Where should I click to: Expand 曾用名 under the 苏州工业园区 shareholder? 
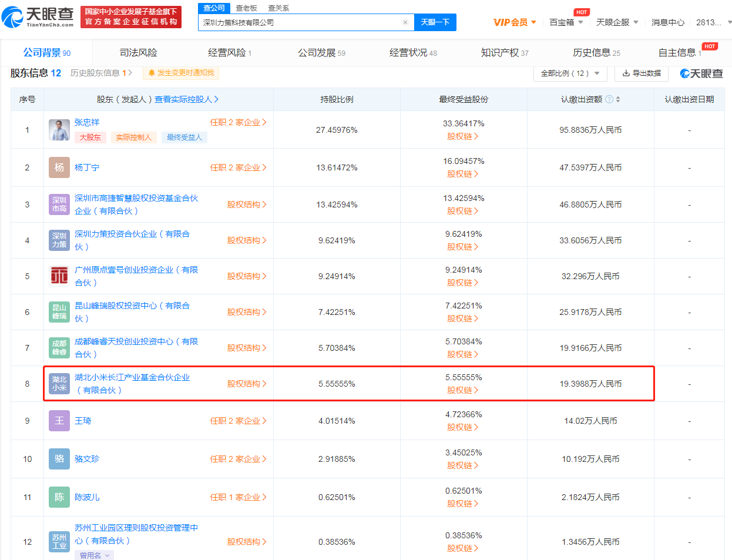94,554
